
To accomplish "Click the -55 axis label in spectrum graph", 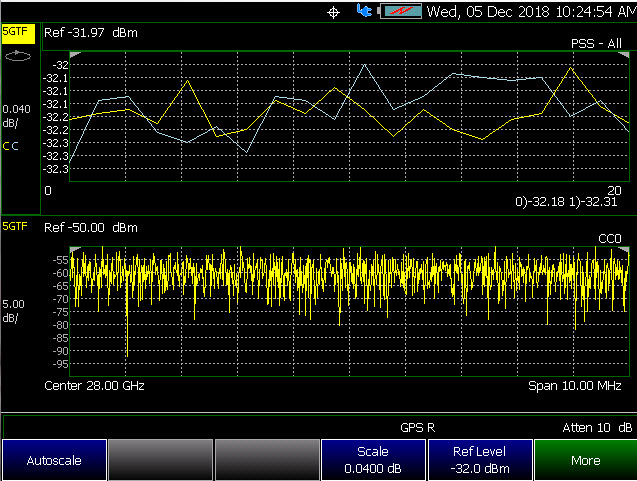I will pos(61,260).
